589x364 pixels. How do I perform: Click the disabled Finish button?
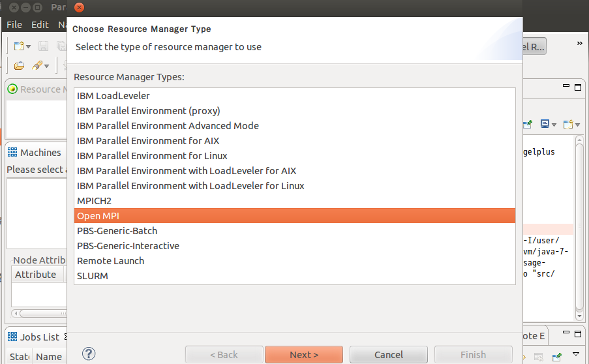pyautogui.click(x=474, y=355)
